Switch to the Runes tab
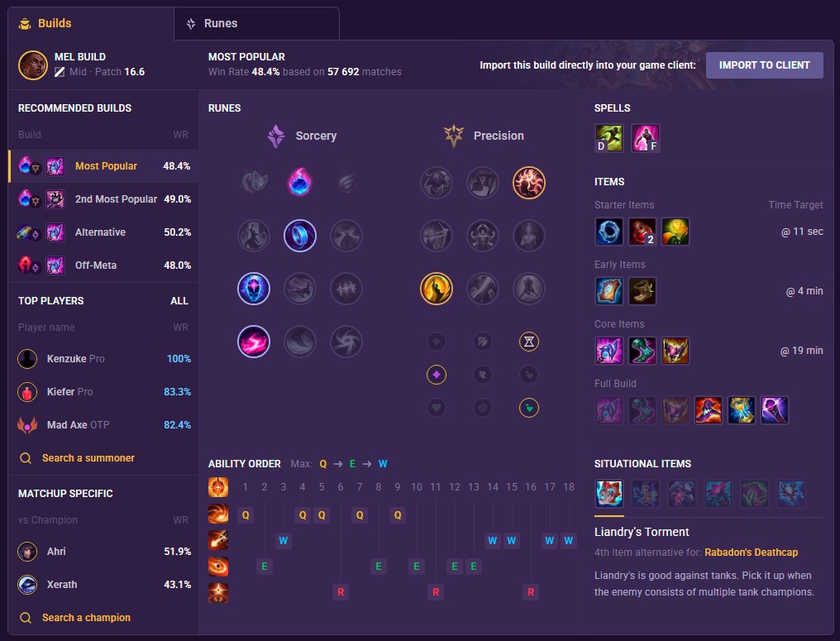840x641 pixels. [x=256, y=24]
